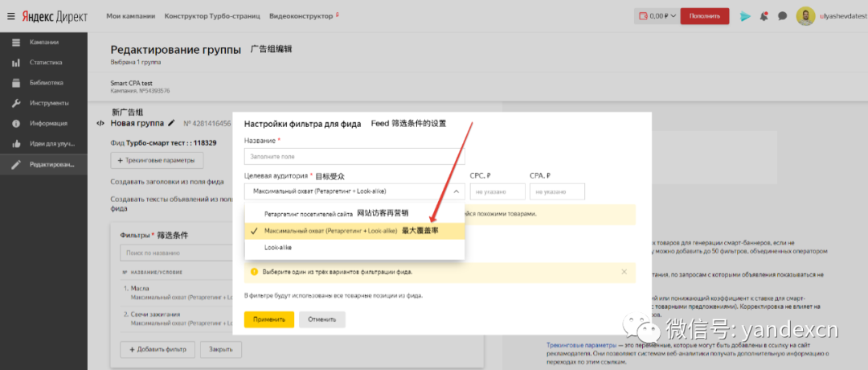Click the CPA ₽ input field
Screen dimensions: 868x370
click(557, 191)
